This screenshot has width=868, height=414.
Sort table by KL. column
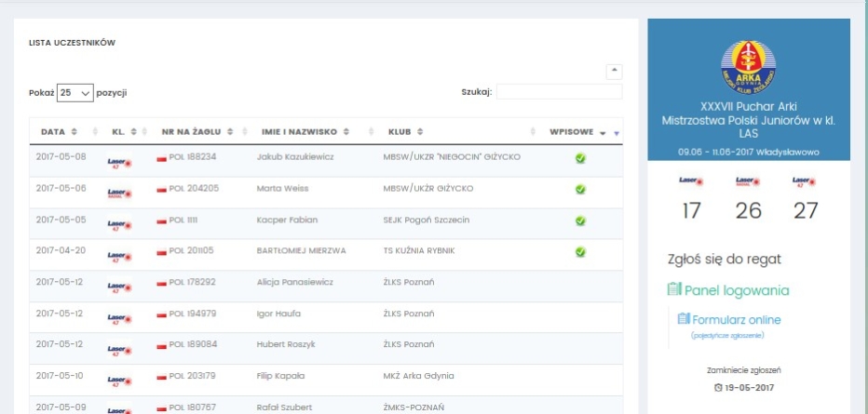click(x=124, y=132)
